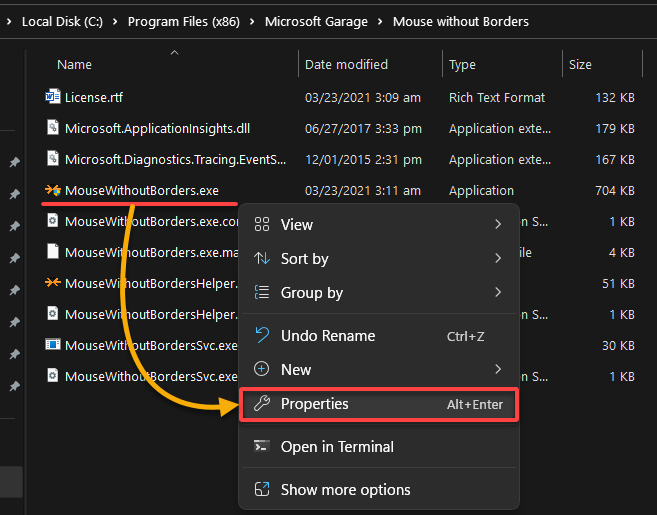Click the License.rtf Word document icon
This screenshot has width=657, height=515.
click(x=53, y=97)
